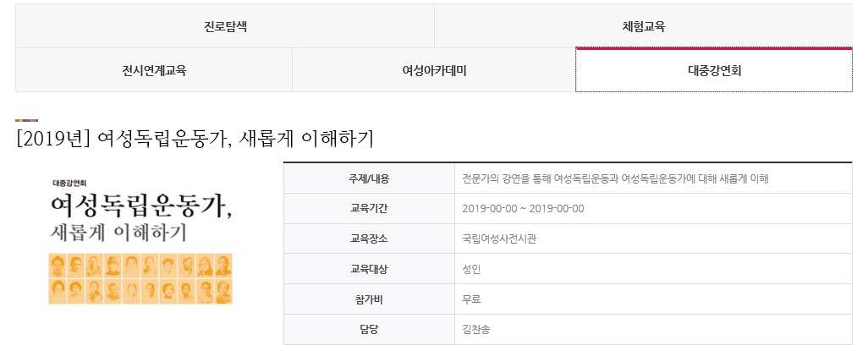Viewport: 868px width, 351px height.
Task: Click the 주제/내용 row label
Action: tap(369, 178)
